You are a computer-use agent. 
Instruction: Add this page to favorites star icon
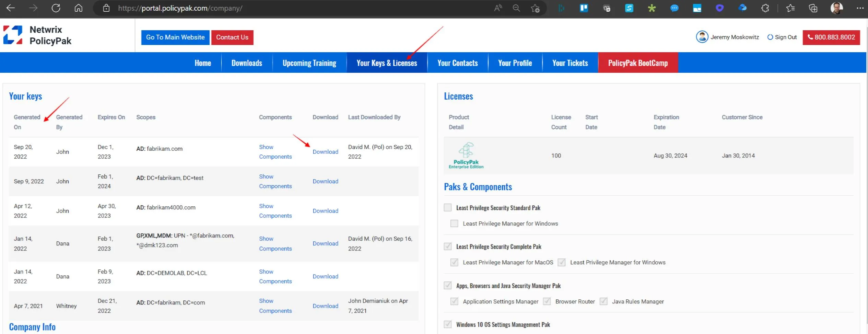coord(535,8)
